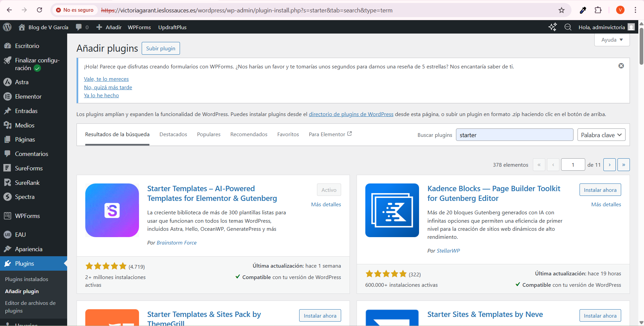This screenshot has width=644, height=326.
Task: Switch to the Recomendados tab
Action: 248,134
